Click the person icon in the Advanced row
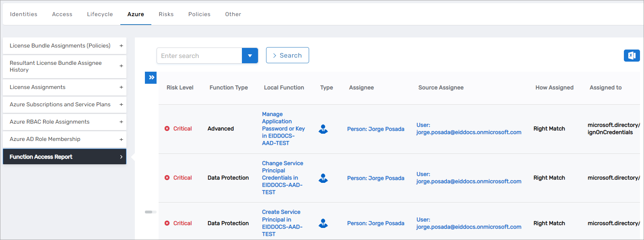This screenshot has height=240, width=644. click(x=323, y=129)
